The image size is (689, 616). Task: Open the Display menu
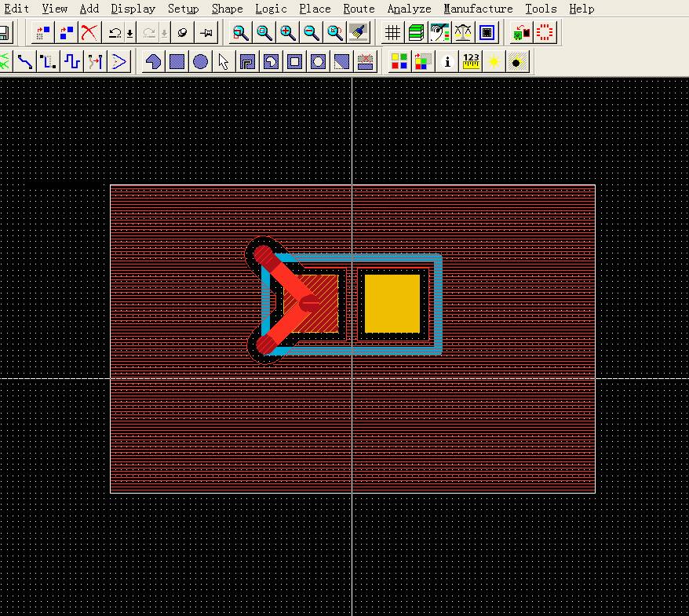pos(133,9)
